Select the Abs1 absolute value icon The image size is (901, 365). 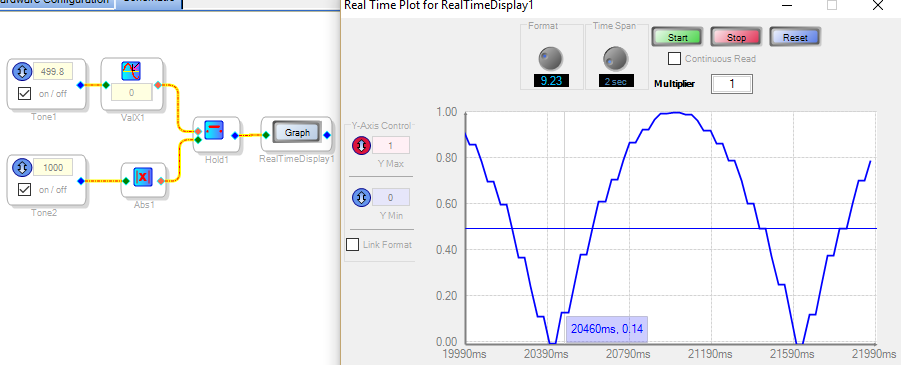143,177
